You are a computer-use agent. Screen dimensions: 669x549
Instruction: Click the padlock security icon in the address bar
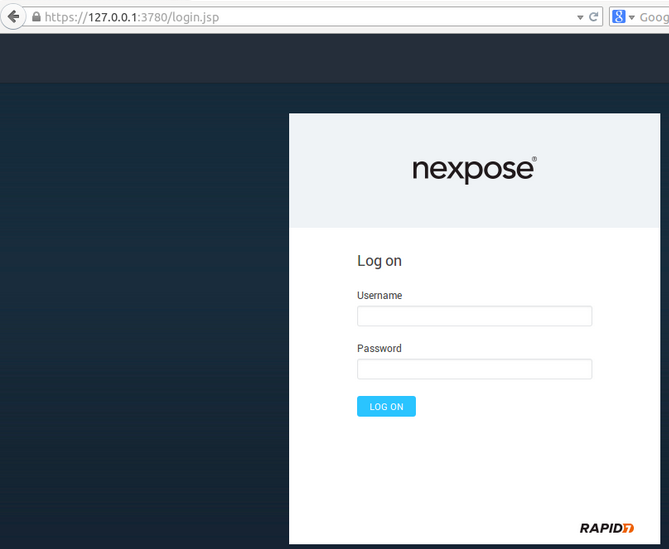36,17
